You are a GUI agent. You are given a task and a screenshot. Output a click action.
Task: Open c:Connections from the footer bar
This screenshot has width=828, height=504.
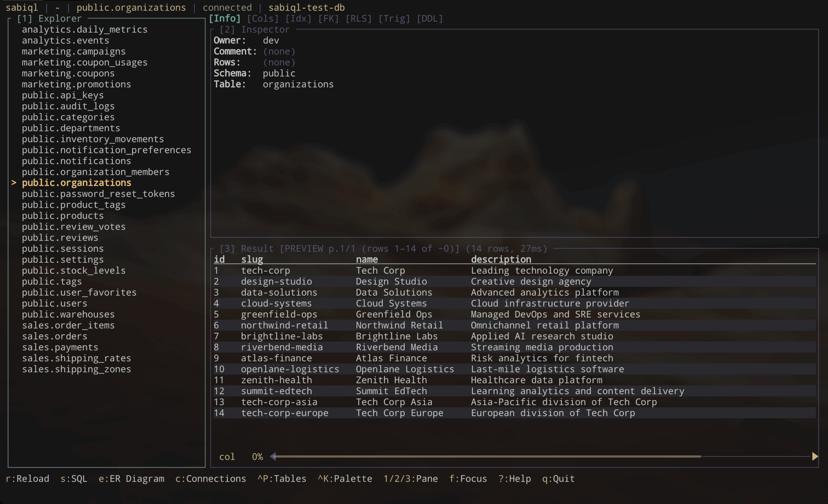[211, 478]
